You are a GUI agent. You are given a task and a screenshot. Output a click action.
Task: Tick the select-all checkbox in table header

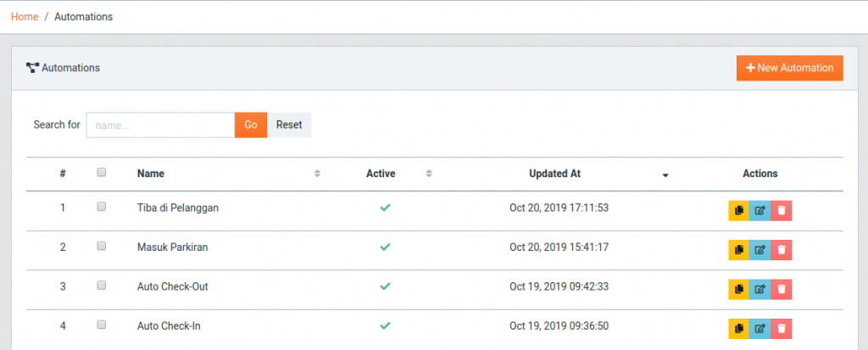pos(102,172)
